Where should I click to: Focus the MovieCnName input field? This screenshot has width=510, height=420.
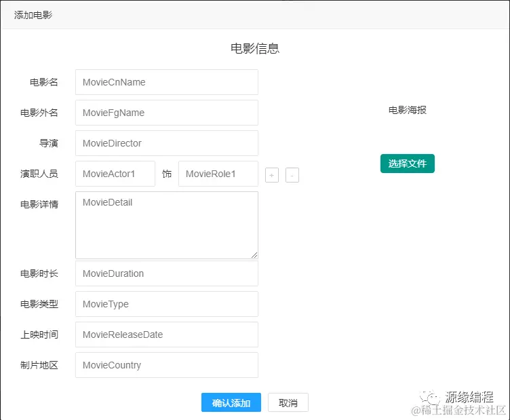pyautogui.click(x=167, y=82)
